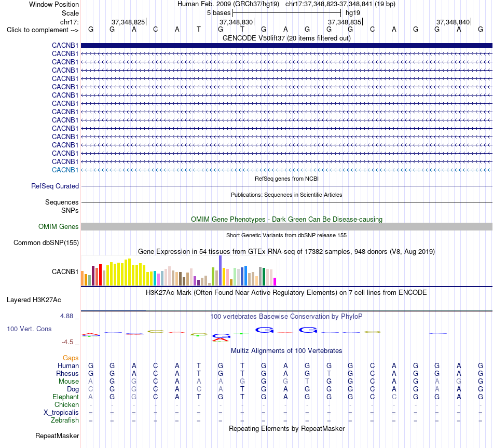
Task: Click the 37,348,830 position marker
Action: coord(237,22)
